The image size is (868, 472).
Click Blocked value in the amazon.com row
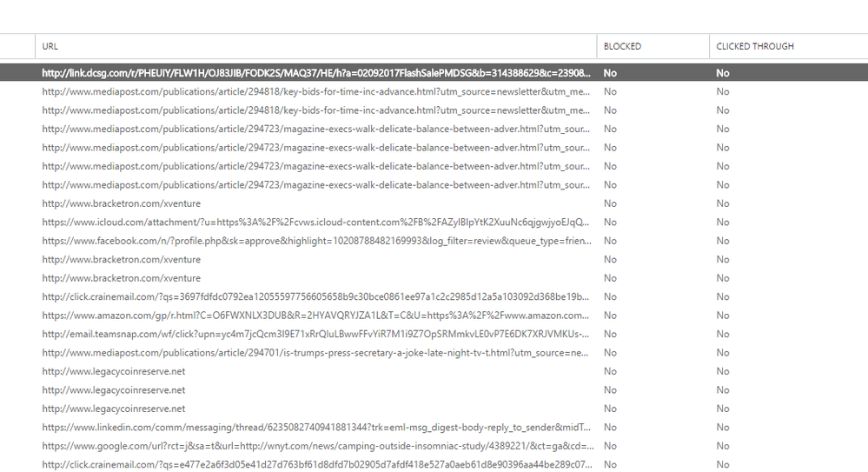610,316
